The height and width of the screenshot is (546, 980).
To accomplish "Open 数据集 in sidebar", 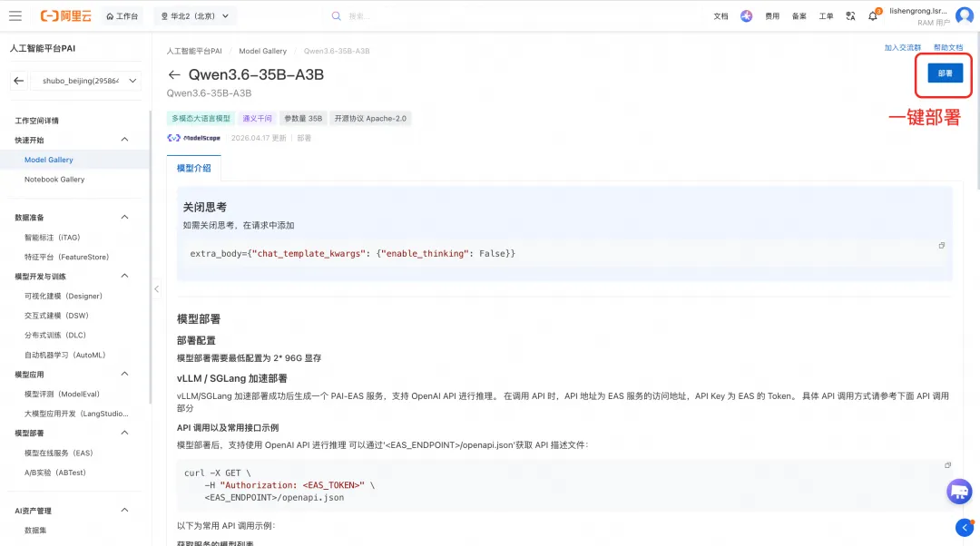I will click(35, 531).
